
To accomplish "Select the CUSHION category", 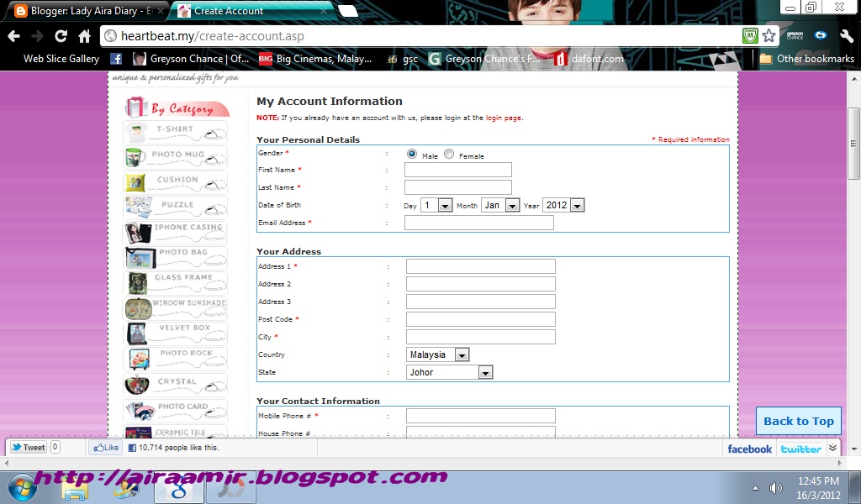I will point(175,182).
